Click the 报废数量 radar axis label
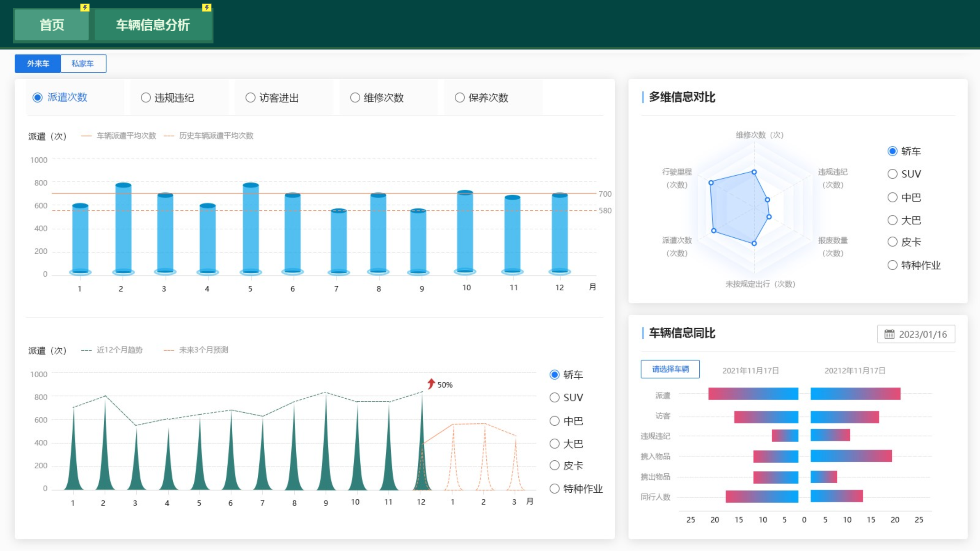The height and width of the screenshot is (551, 980). click(833, 246)
